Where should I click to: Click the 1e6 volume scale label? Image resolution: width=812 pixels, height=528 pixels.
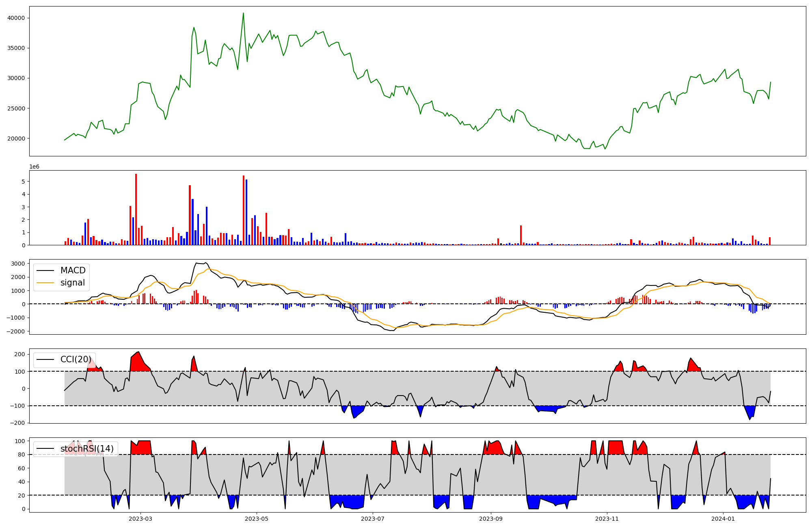(34, 167)
